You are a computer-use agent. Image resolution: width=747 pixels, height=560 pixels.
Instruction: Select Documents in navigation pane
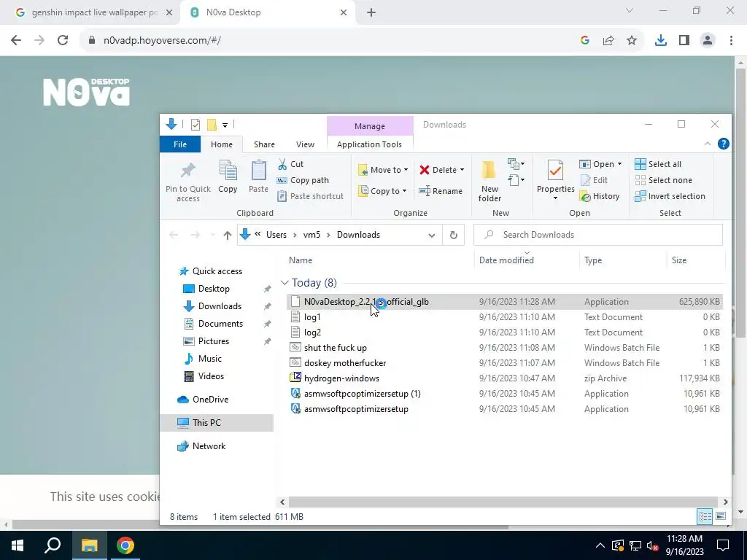click(220, 324)
